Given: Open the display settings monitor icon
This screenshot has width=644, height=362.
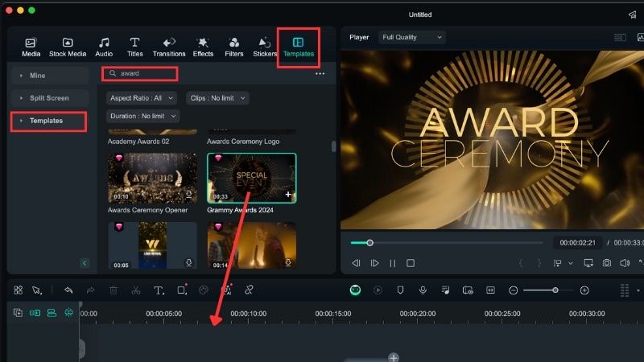Looking at the screenshot, I should point(588,263).
